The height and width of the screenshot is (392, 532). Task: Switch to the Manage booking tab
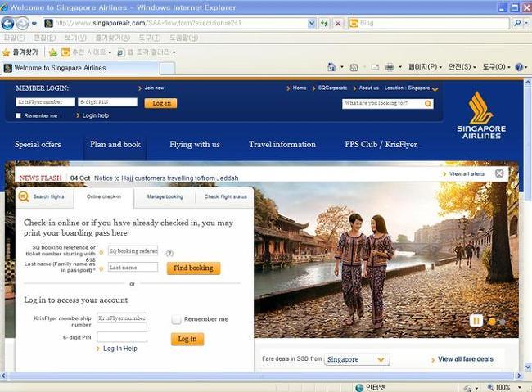point(165,197)
